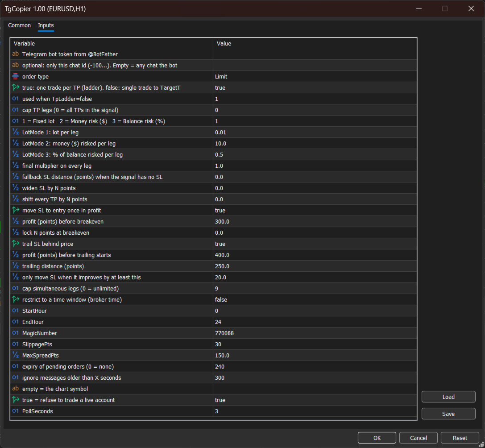
Task: Click bool icon beside move SL to entry
Action: pos(16,210)
